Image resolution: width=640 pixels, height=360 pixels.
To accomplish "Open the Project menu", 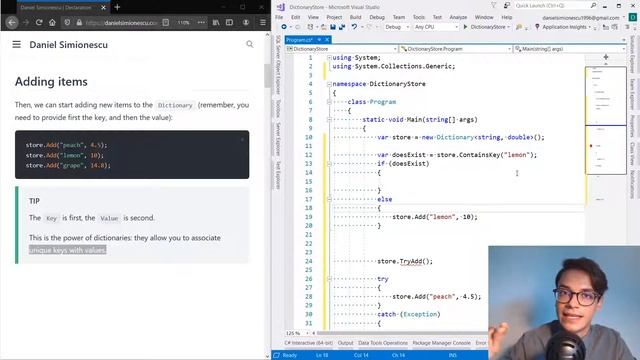I will (x=334, y=17).
